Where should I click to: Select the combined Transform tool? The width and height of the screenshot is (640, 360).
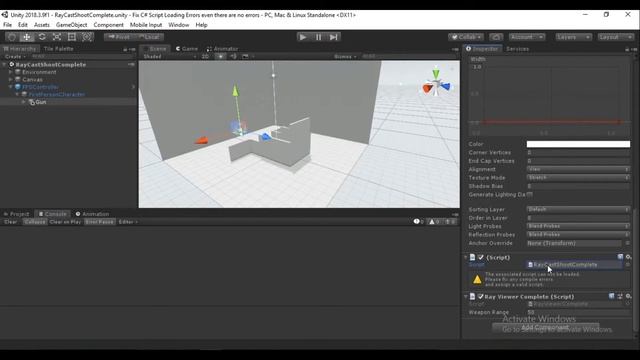coord(87,37)
